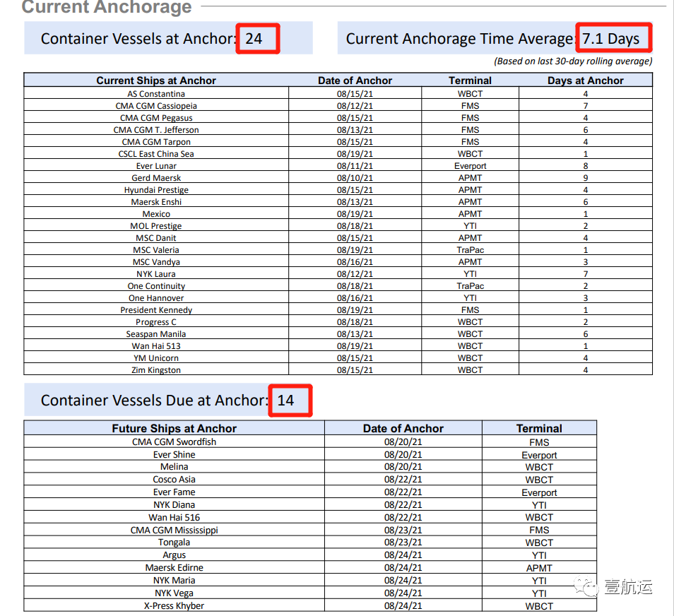Click the Everport terminal in Ever Lunar row
Image resolution: width=674 pixels, height=616 pixels.
[x=471, y=166]
